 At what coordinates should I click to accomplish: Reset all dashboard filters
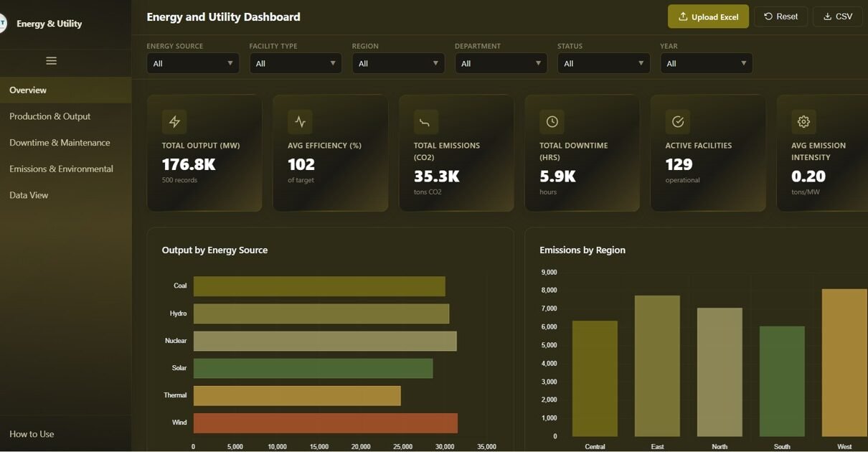pyautogui.click(x=780, y=17)
